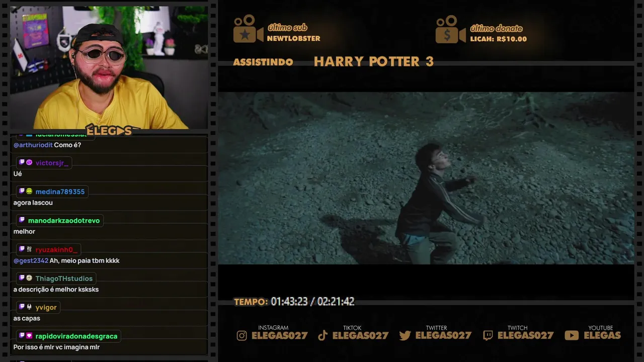The width and height of the screenshot is (644, 362).
Task: Click chat message 'Ué'
Action: click(x=18, y=174)
